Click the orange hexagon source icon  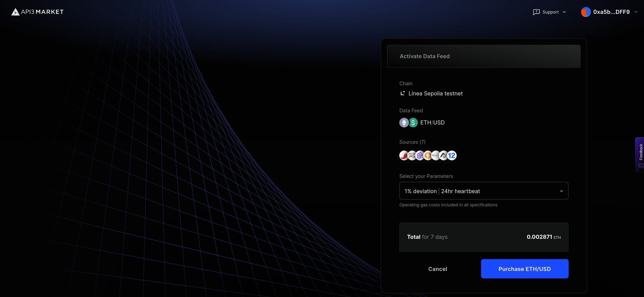(428, 156)
